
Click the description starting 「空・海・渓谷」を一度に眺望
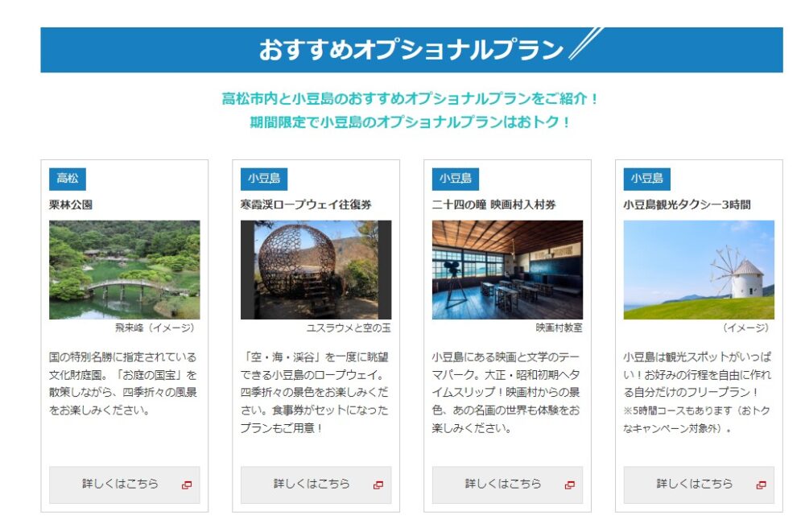(x=315, y=392)
